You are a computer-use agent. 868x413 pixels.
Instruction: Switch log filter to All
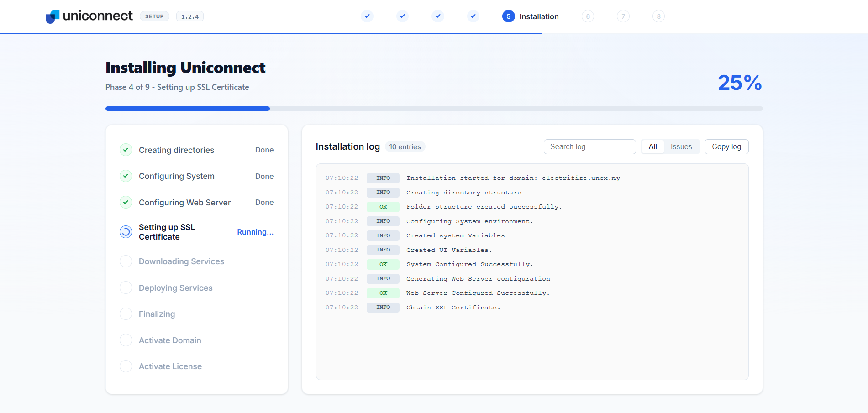(653, 146)
